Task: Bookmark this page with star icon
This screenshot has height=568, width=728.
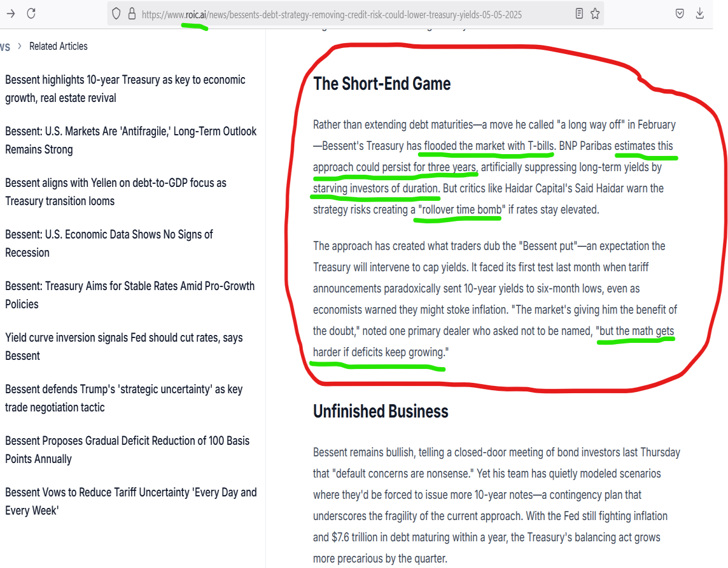Action: pyautogui.click(x=595, y=13)
